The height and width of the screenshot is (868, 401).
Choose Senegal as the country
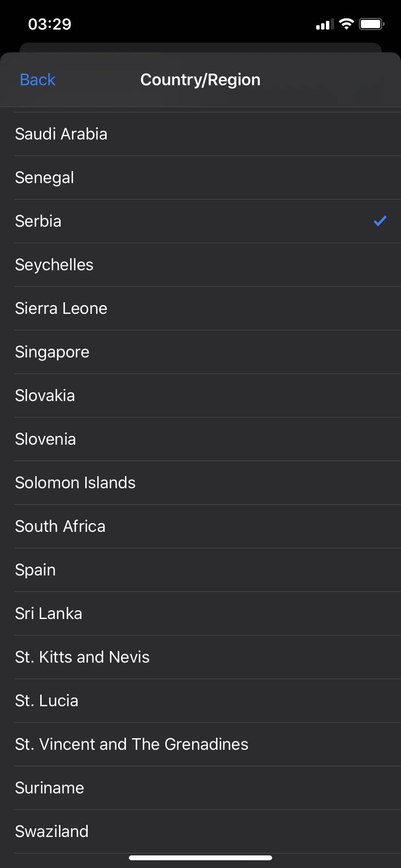(45, 178)
